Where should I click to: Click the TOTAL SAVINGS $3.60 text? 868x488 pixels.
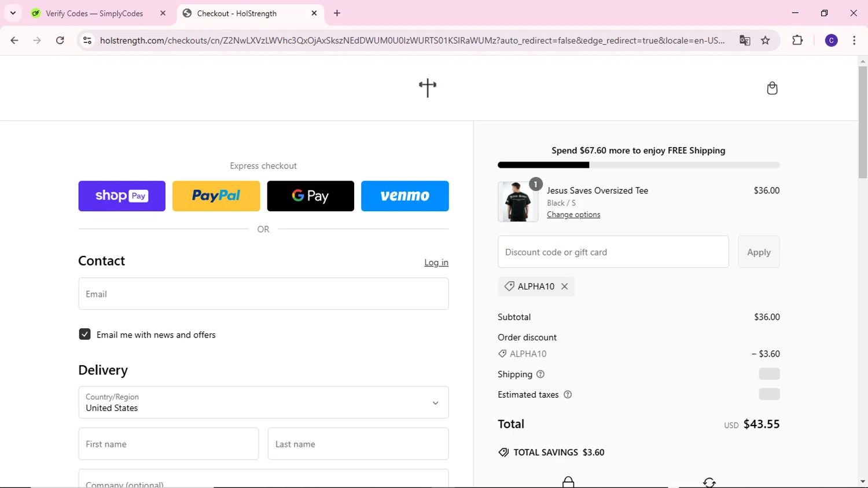pos(559,453)
